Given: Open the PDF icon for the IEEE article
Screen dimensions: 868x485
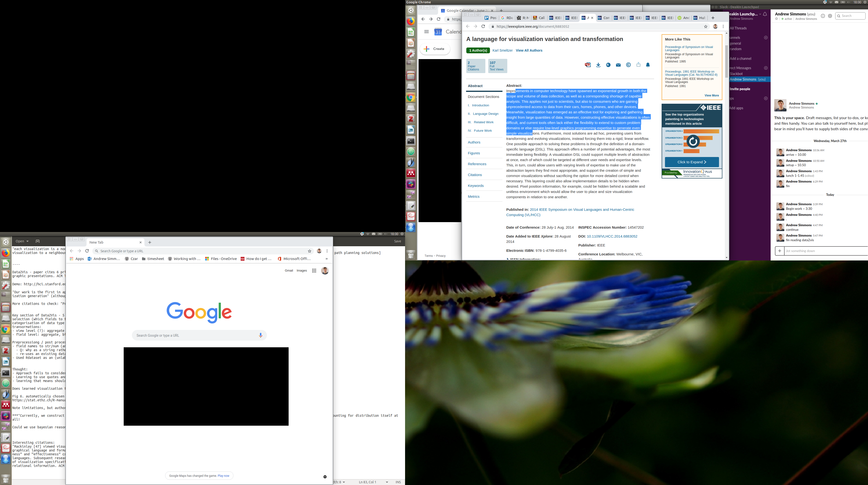Looking at the screenshot, I should tap(588, 65).
